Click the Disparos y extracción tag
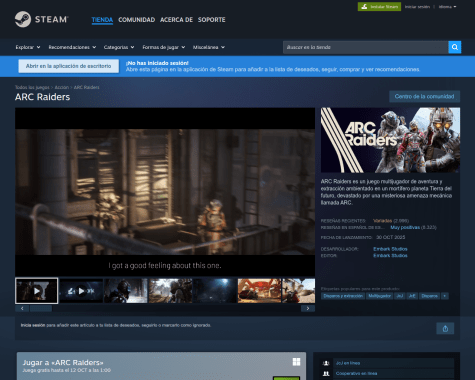This screenshot has height=380, width=475. (x=343, y=296)
